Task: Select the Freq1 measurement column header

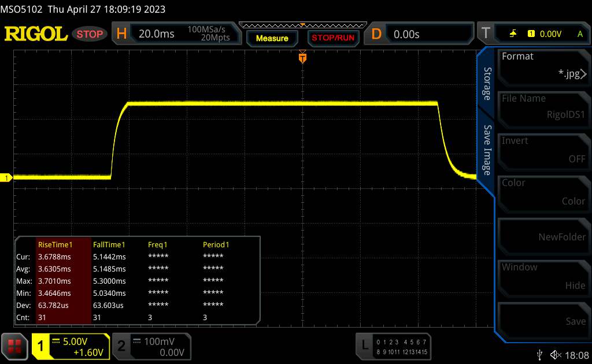Action: tap(157, 244)
